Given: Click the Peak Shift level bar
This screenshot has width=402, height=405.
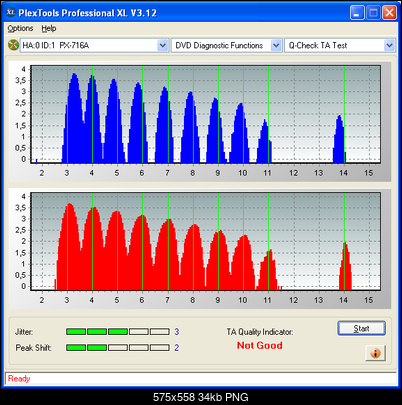Looking at the screenshot, I should tap(118, 348).
